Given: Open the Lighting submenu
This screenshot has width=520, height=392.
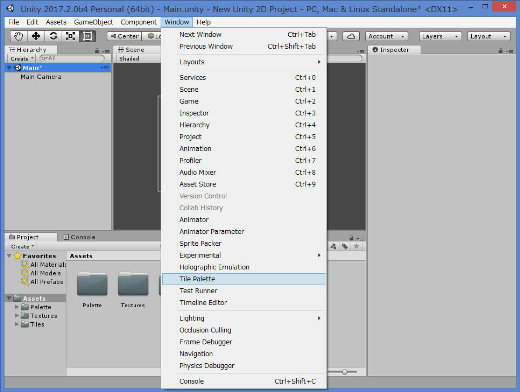Looking at the screenshot, I should [244, 318].
